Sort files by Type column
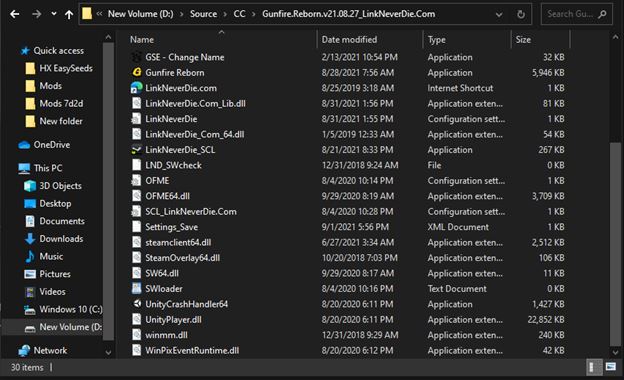The width and height of the screenshot is (624, 380). point(437,40)
